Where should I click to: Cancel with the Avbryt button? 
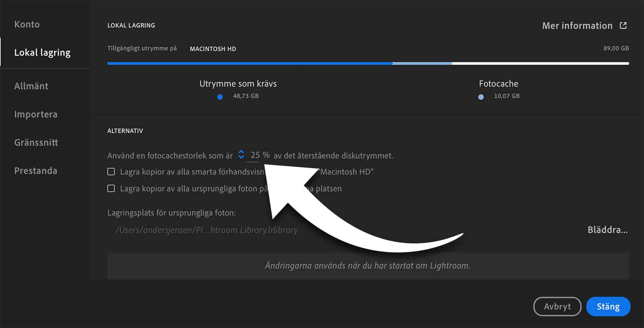pos(557,306)
